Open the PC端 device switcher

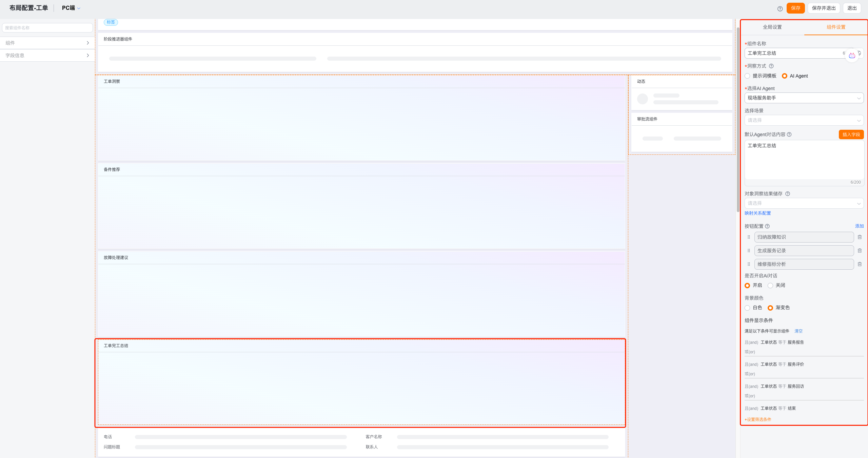[71, 8]
